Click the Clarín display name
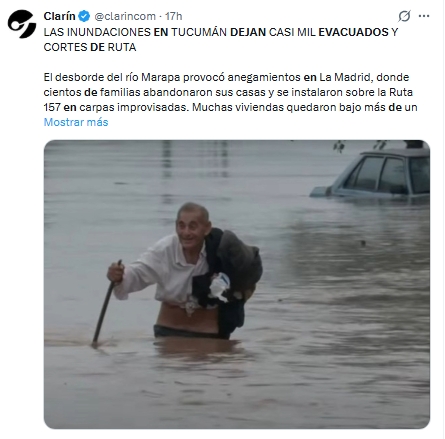445x439 pixels. 59,16
